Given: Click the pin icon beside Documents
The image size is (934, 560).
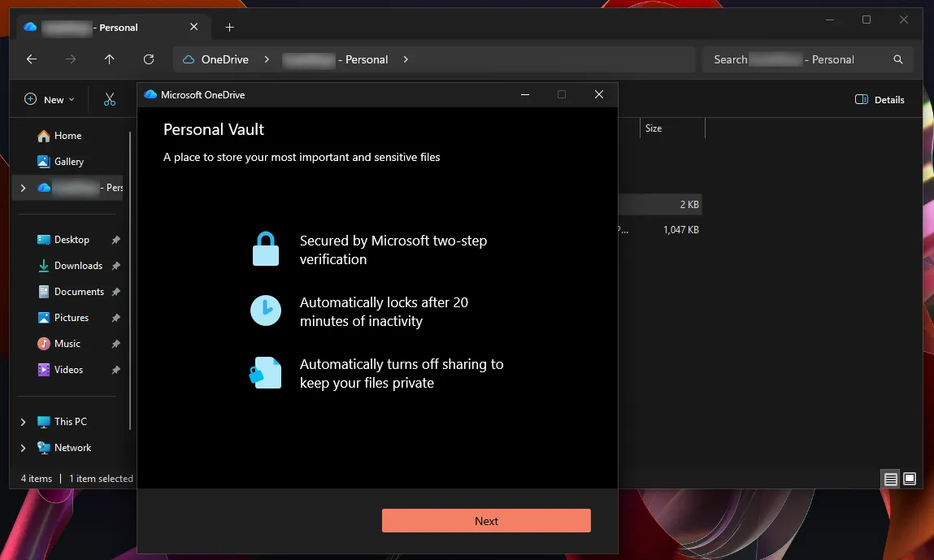Looking at the screenshot, I should [115, 292].
